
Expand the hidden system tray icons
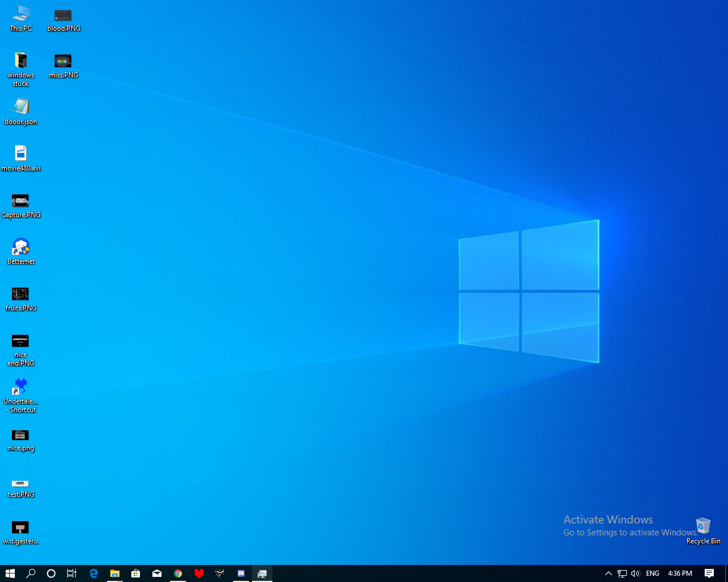point(608,573)
